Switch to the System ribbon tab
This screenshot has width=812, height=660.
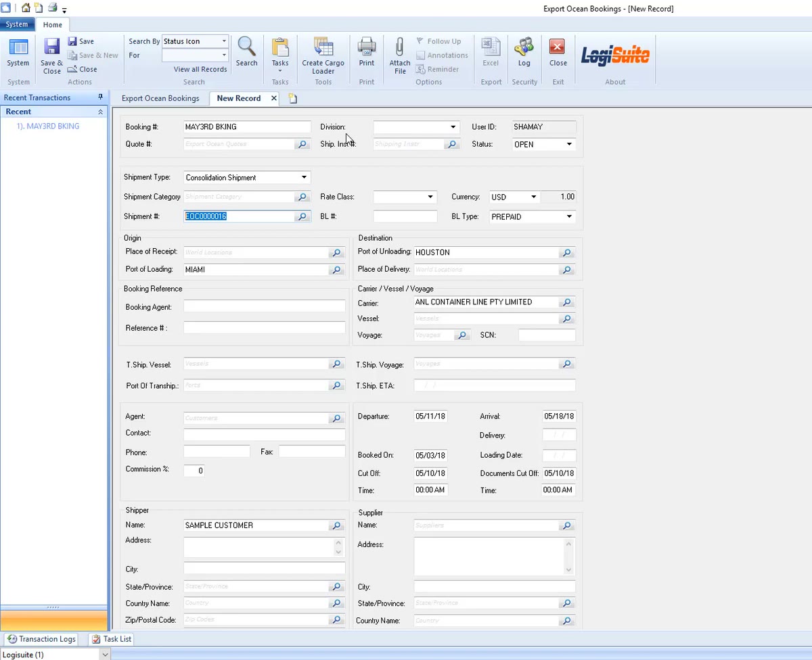tap(17, 24)
